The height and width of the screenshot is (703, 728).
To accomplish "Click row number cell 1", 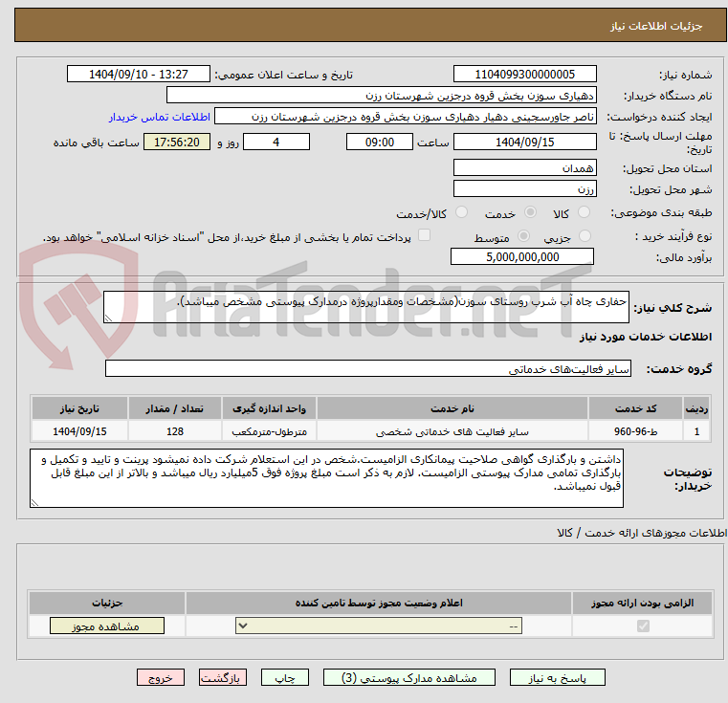I will (x=696, y=431).
